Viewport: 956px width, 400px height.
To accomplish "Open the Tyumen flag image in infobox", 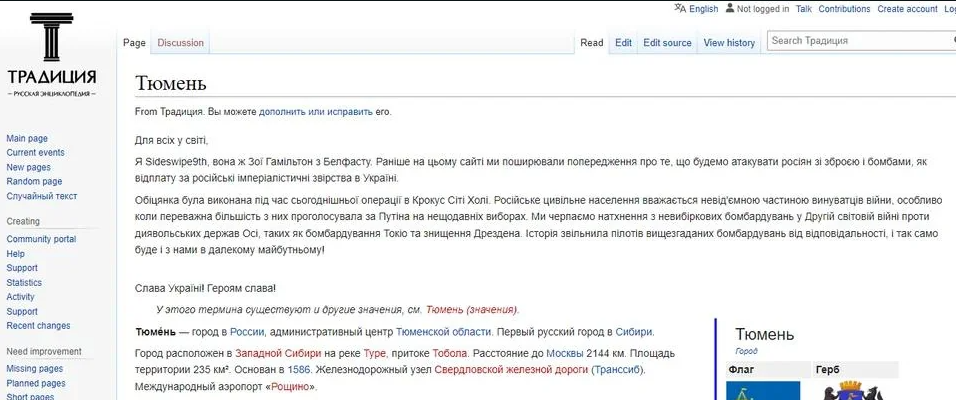I will (764, 390).
